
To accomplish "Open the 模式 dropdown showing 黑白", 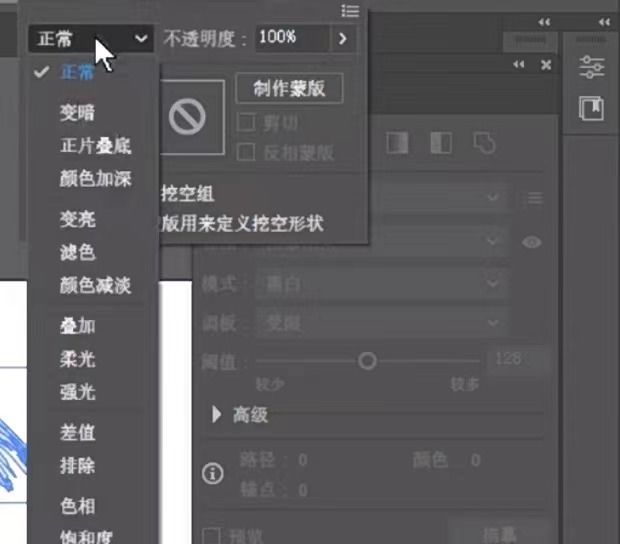I will pyautogui.click(x=380, y=284).
